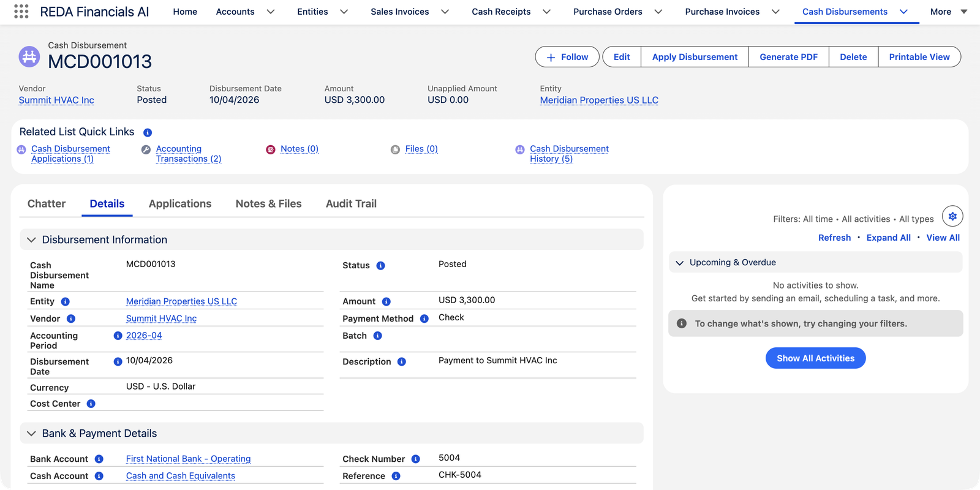Generate PDF for this disbursement
The height and width of the screenshot is (490, 980).
[x=788, y=57]
